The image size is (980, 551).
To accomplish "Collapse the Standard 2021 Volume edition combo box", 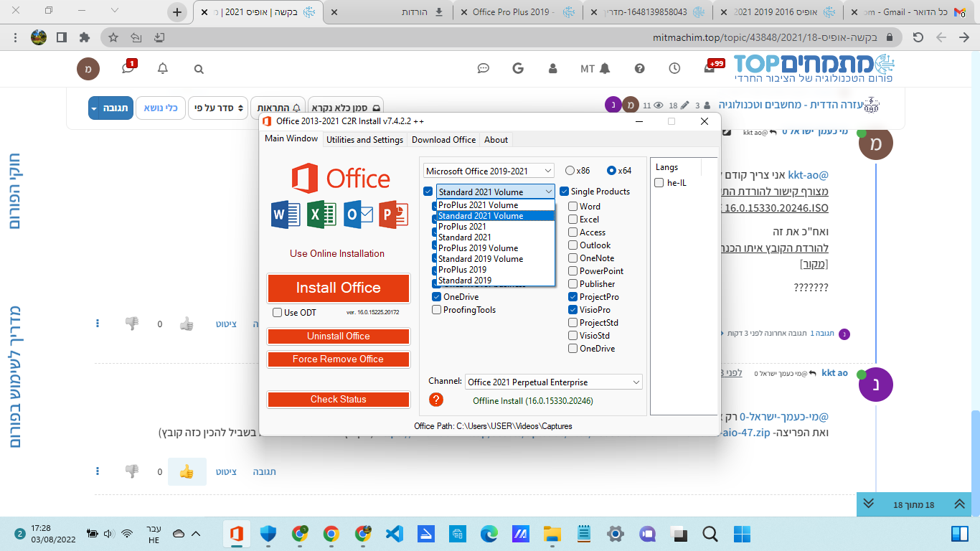I will (495, 192).
